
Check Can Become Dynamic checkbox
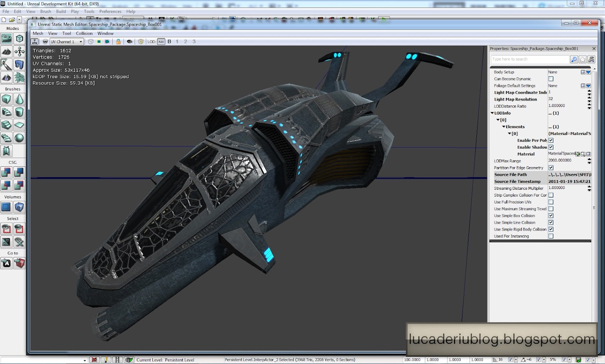coord(551,79)
